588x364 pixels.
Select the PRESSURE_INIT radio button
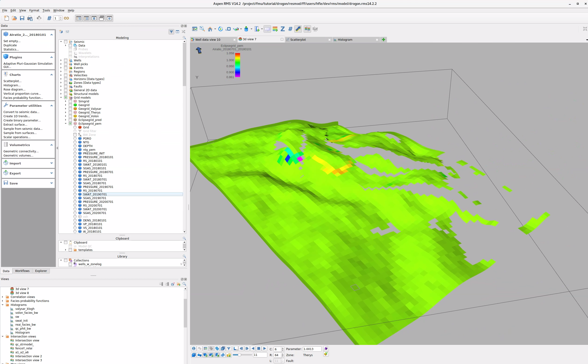click(x=75, y=153)
